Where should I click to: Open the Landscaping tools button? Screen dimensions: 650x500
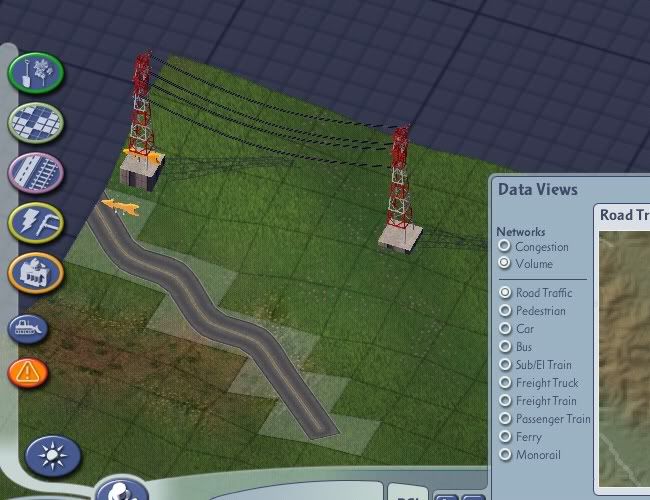pos(36,73)
